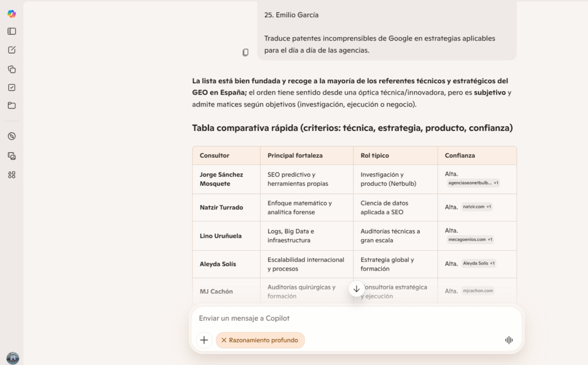The width and height of the screenshot is (588, 365).
Task: Select the Tabla comparativa rápida heading
Action: [x=352, y=128]
